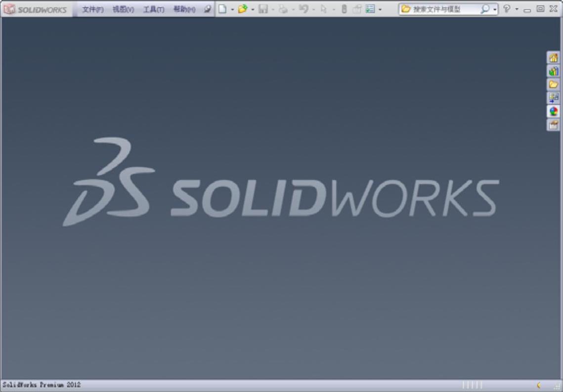The width and height of the screenshot is (563, 392).
Task: Open the 文件(F) menu
Action: point(92,9)
